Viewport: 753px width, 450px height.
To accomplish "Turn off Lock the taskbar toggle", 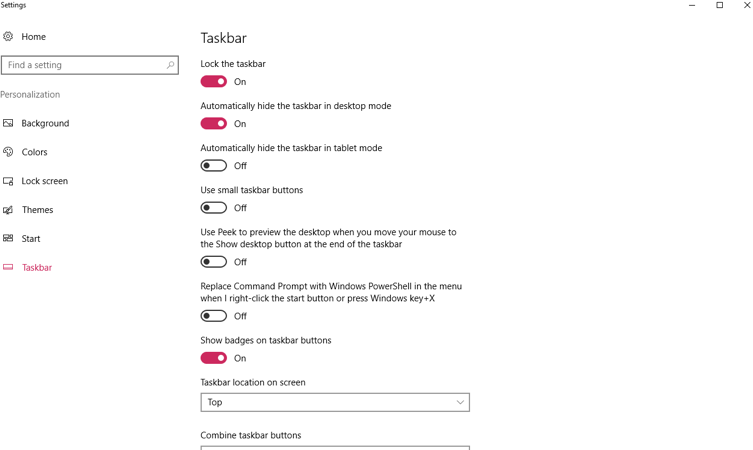I will (214, 82).
